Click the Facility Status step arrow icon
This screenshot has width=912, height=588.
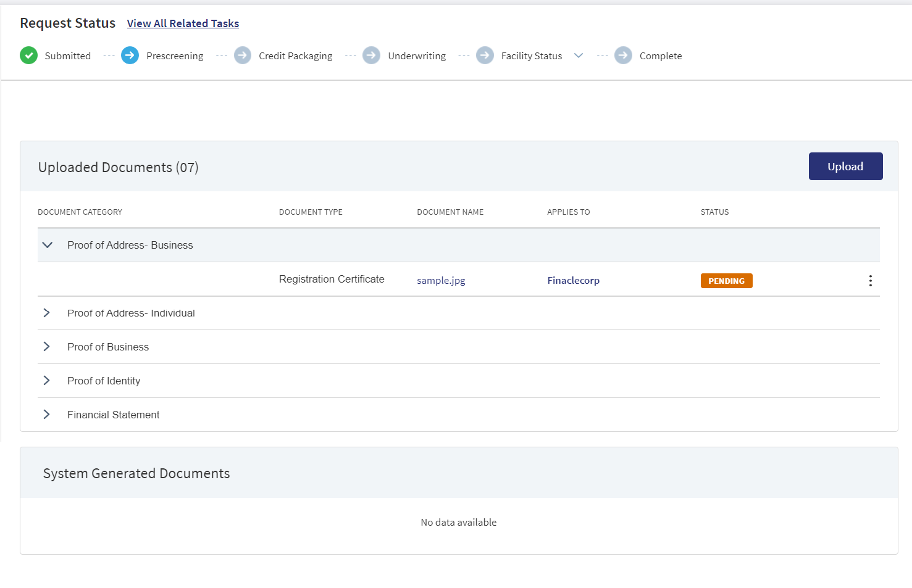[485, 56]
